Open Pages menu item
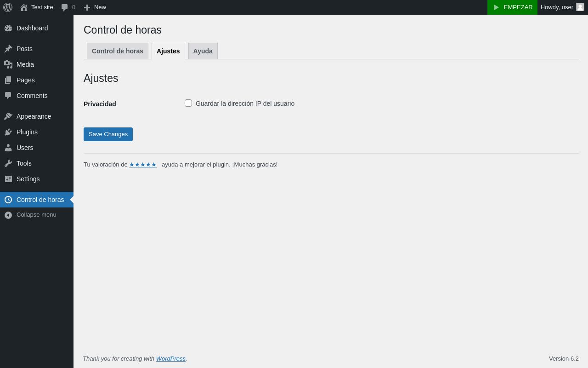588x368 pixels. click(37, 80)
